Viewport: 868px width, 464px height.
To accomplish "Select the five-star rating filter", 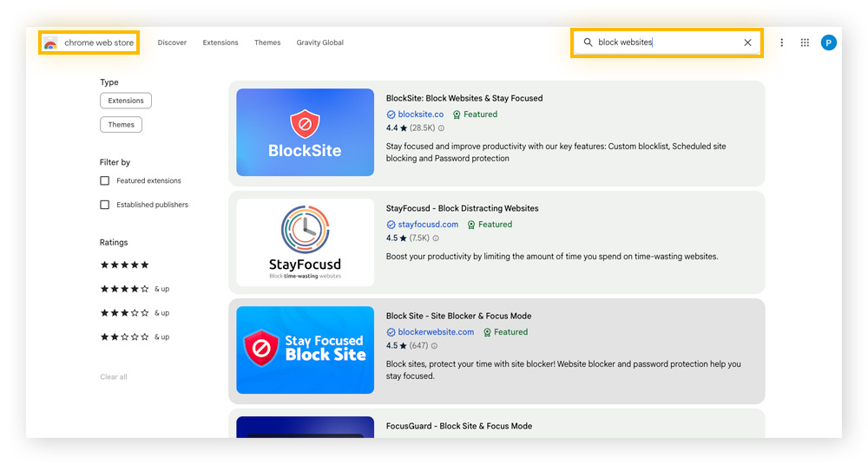I will click(x=125, y=265).
